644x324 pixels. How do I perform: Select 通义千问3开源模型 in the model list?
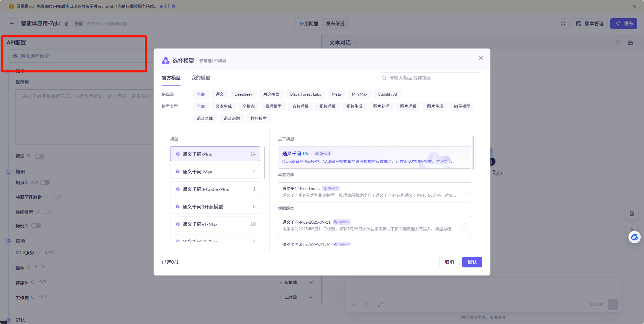click(x=215, y=206)
